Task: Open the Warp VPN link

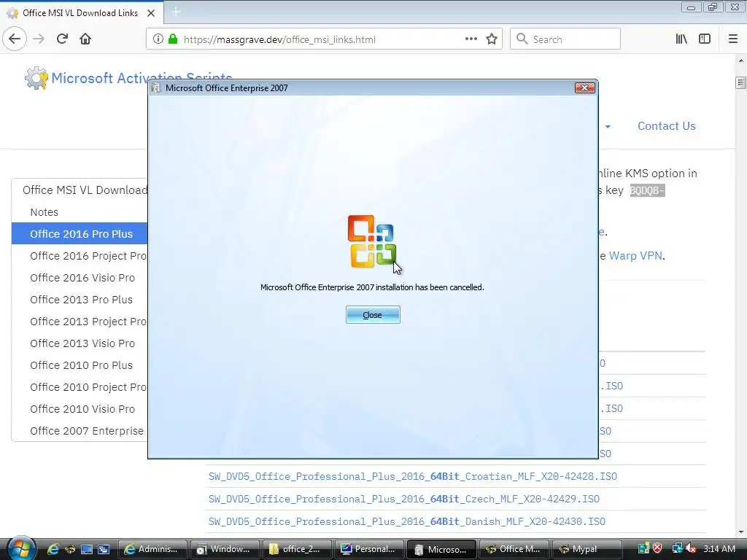Action: [x=635, y=256]
